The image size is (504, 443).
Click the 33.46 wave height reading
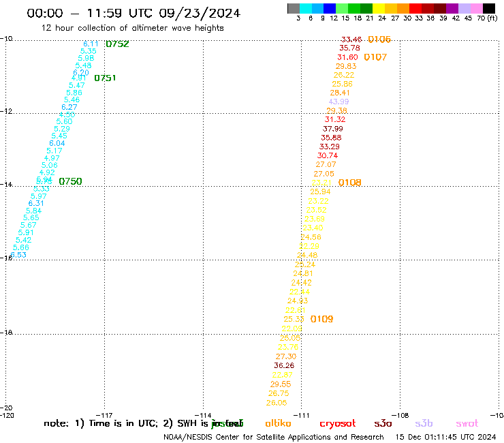(x=351, y=40)
